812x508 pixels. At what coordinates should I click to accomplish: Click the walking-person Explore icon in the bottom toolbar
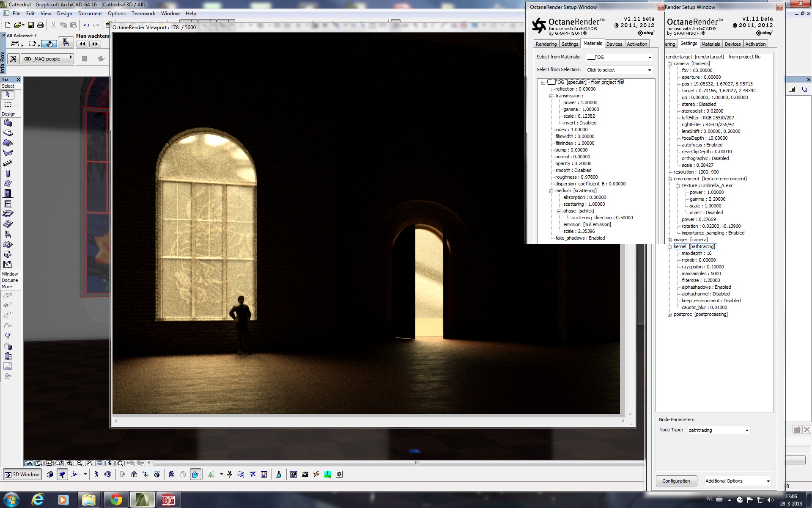coord(96,475)
